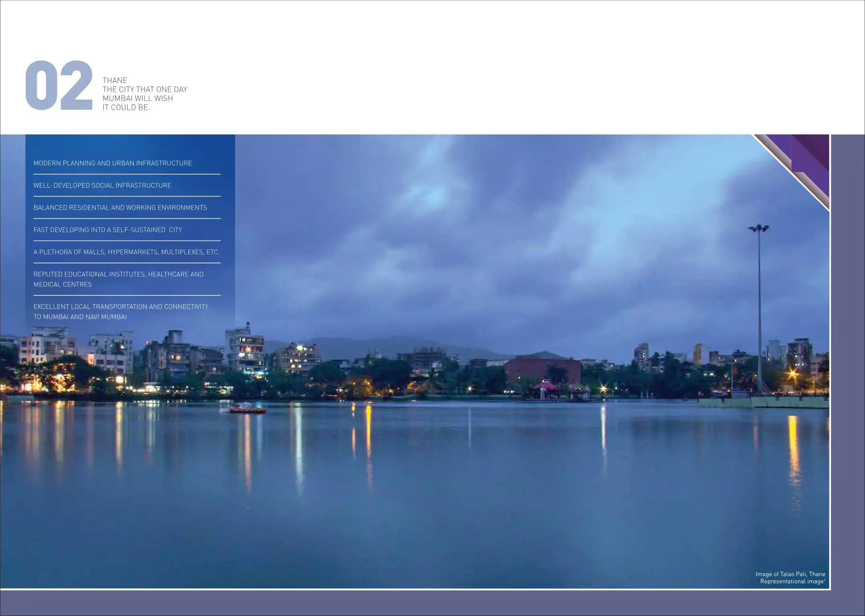
Task: Click the large 02 section number
Action: (58, 86)
